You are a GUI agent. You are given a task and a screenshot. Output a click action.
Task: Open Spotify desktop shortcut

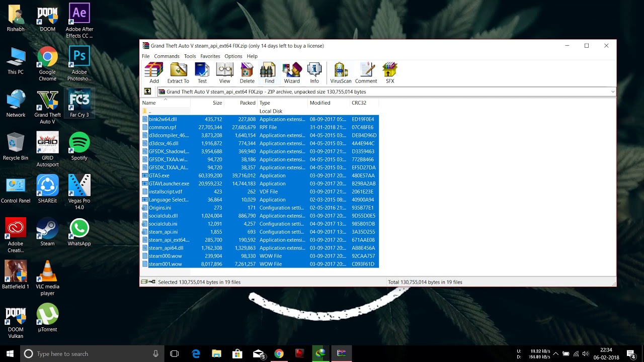point(79,146)
